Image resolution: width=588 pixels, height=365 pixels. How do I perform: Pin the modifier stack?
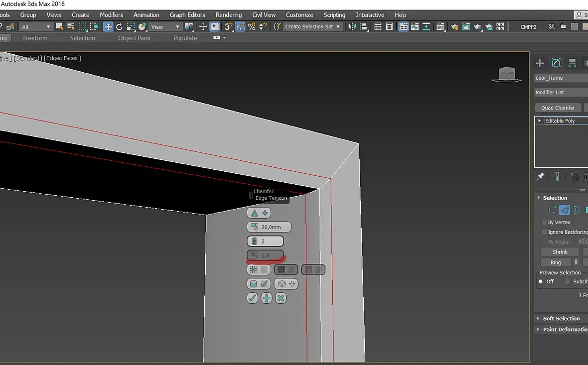pyautogui.click(x=540, y=176)
